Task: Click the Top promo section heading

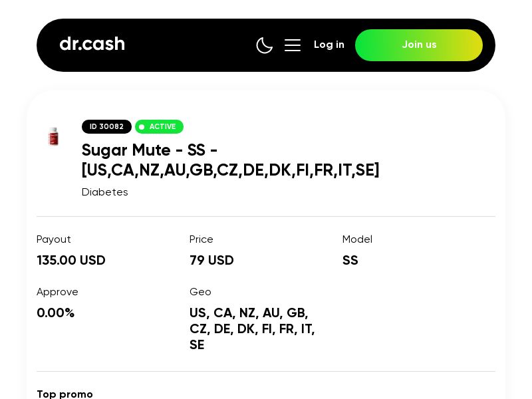Action: click(x=65, y=394)
